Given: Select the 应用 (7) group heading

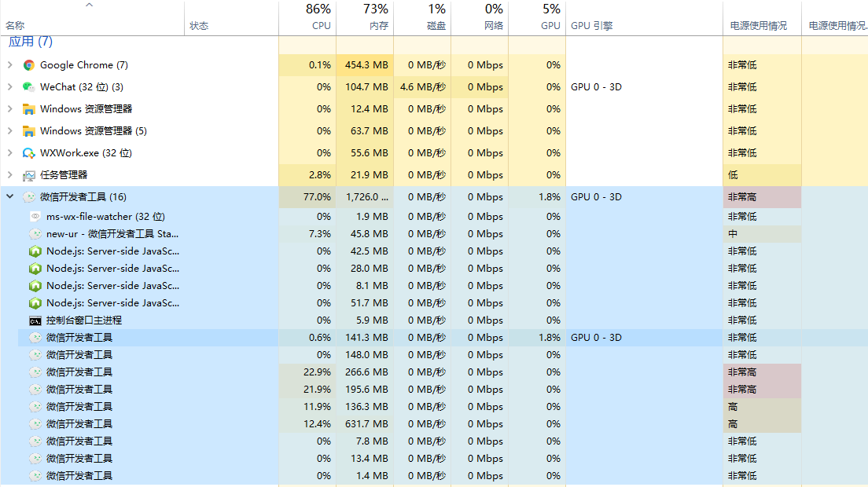Looking at the screenshot, I should [x=31, y=42].
